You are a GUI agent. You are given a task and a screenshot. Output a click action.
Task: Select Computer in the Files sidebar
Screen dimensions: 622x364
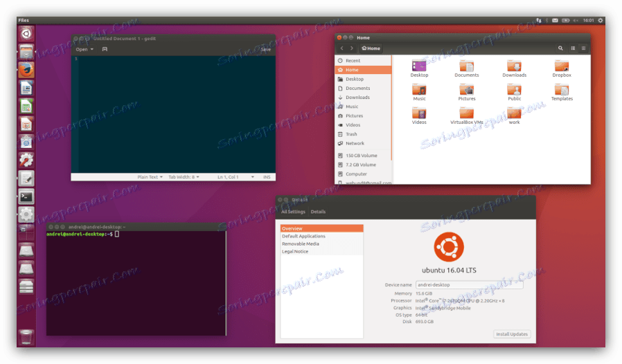pos(363,174)
